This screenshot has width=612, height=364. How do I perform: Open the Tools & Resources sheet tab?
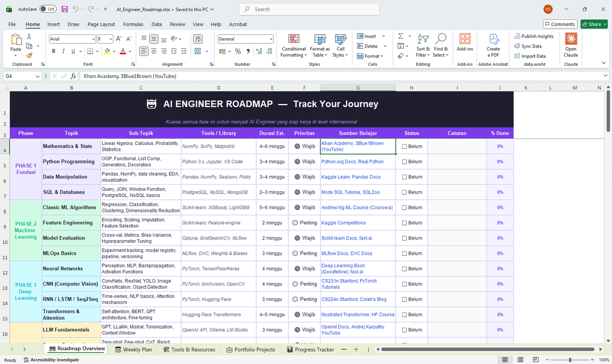(x=189, y=350)
